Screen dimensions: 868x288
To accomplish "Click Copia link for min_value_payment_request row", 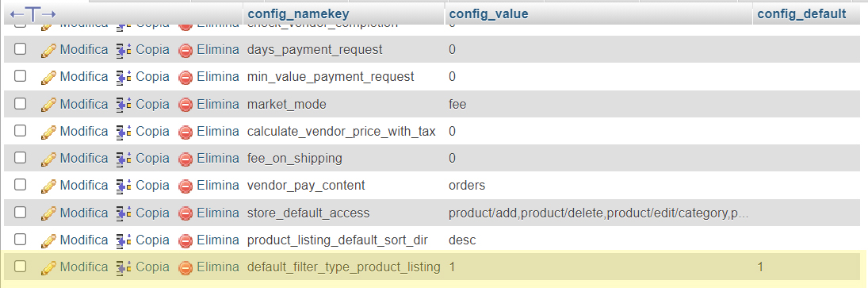I will [152, 76].
